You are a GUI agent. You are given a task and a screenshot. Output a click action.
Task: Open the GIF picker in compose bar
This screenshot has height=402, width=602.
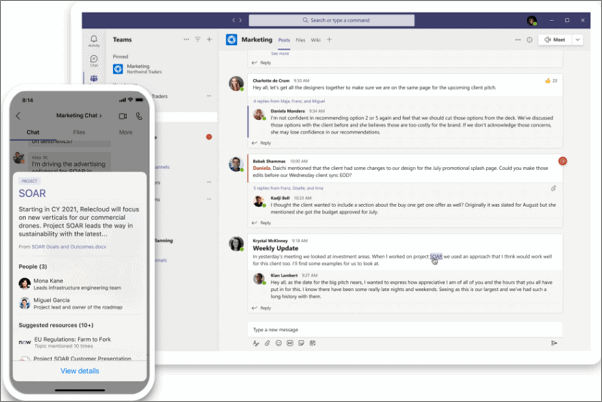pyautogui.click(x=290, y=343)
